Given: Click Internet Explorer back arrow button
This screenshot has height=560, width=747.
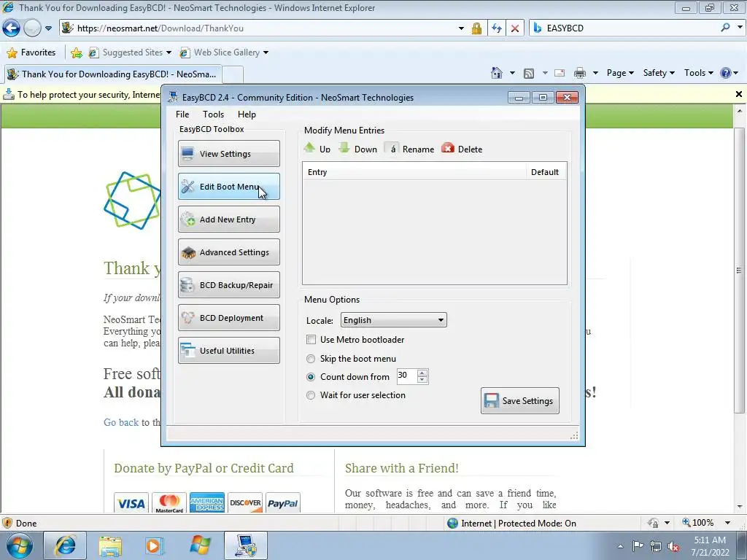Looking at the screenshot, I should point(12,28).
